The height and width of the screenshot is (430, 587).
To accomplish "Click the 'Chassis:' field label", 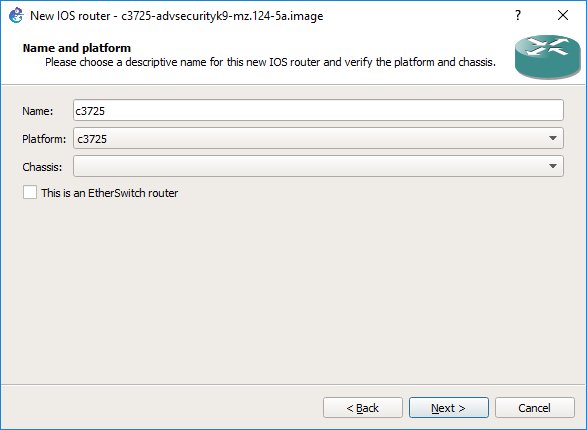I will coord(42,167).
